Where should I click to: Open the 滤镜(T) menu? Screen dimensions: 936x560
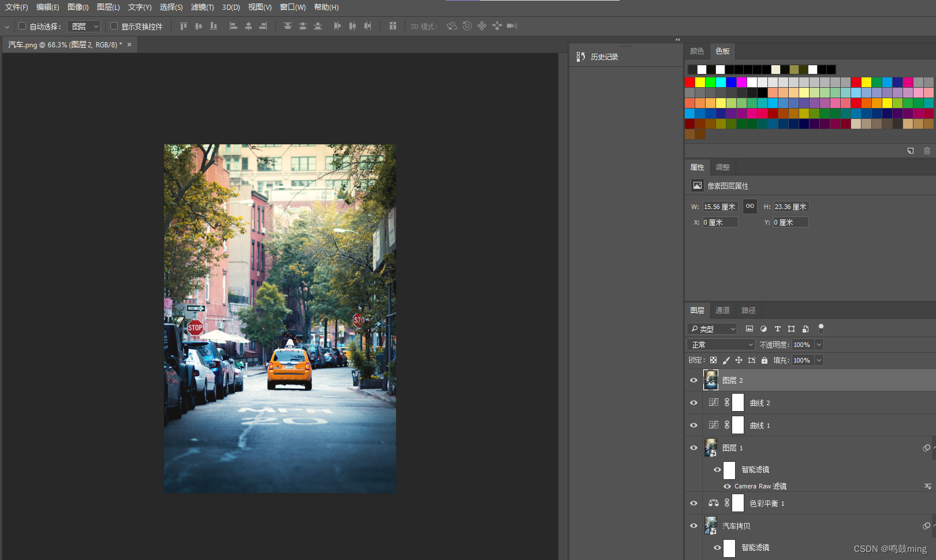[x=203, y=8]
